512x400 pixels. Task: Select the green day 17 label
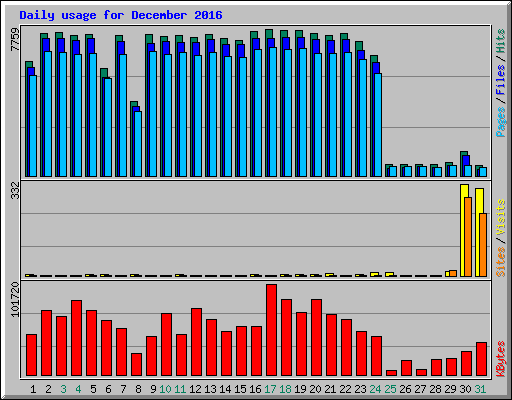click(x=270, y=389)
